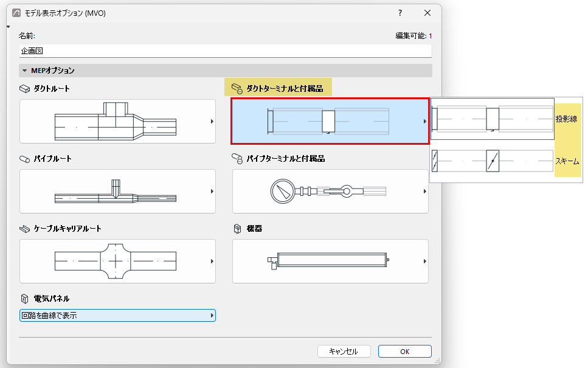Open the ダクトターミナルと付属品 style picker
The image size is (588, 368).
point(330,121)
